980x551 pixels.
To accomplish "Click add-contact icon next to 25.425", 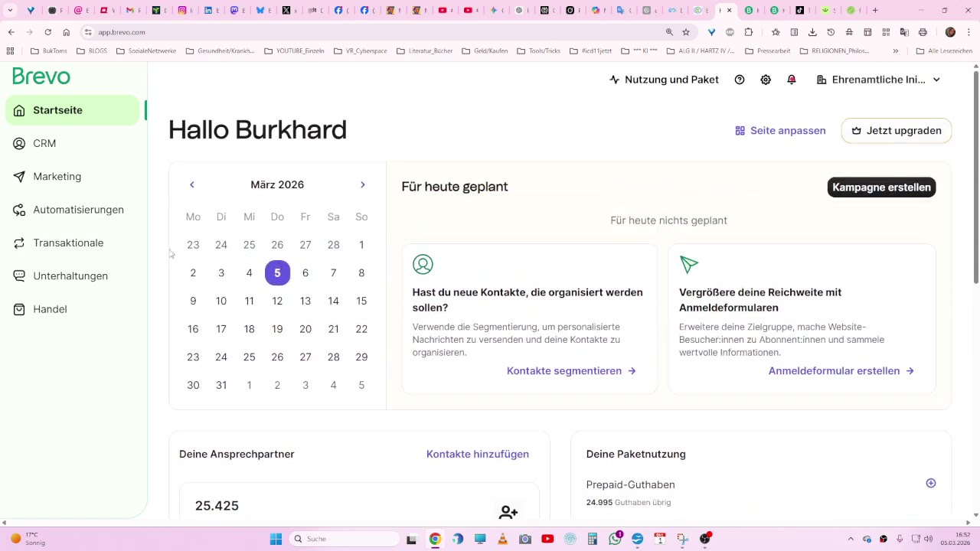I will point(508,512).
